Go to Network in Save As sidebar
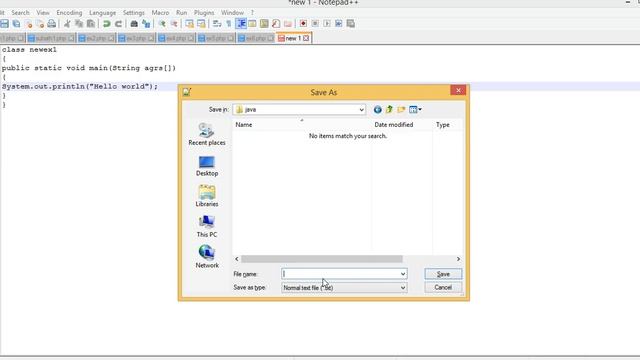Screen dimensions: 640x360 click(207, 257)
